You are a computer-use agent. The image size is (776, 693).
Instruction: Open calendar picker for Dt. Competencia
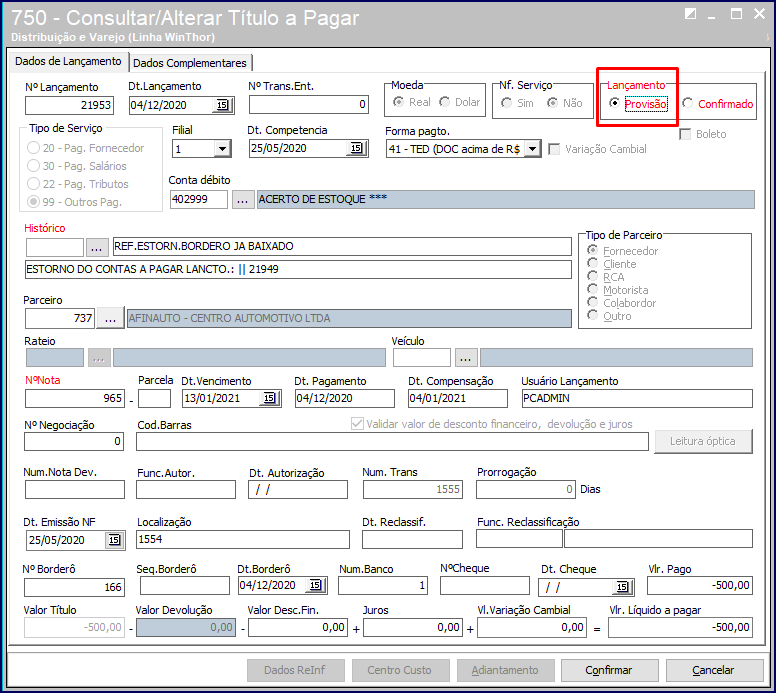356,148
